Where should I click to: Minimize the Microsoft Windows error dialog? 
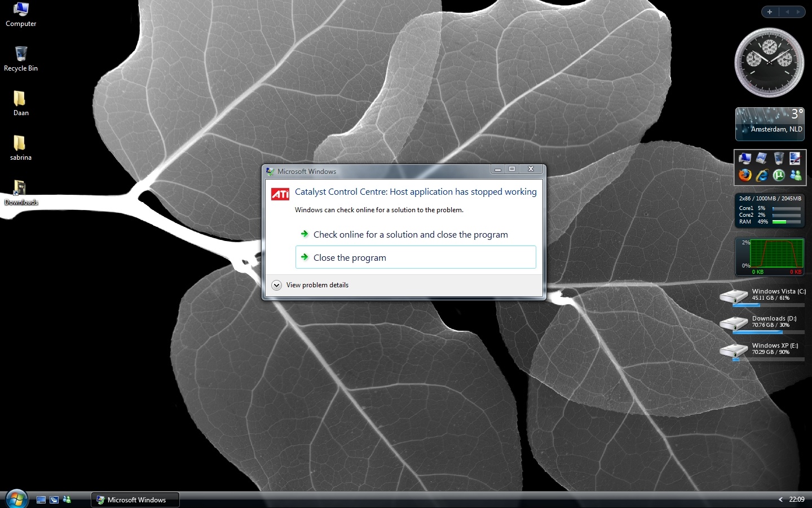click(x=497, y=169)
